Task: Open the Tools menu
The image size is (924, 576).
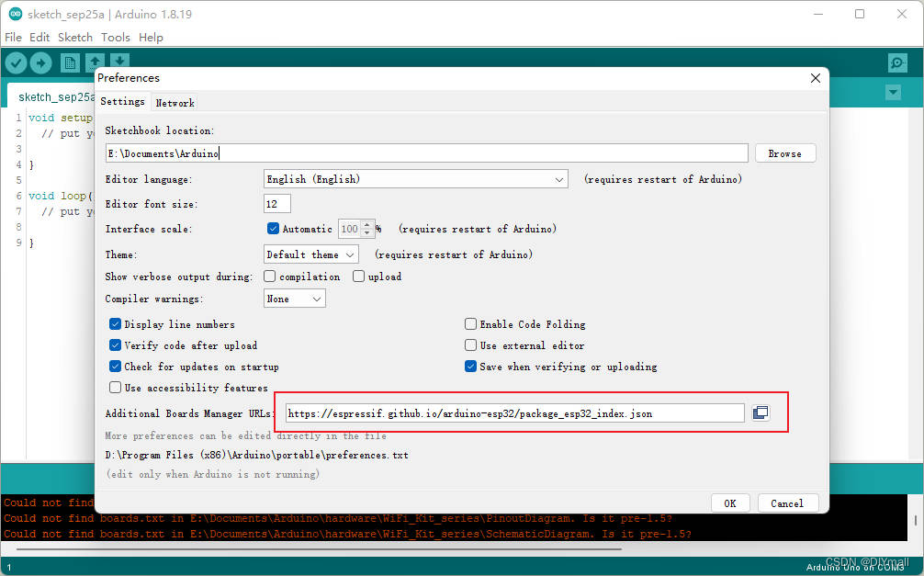Action: [x=116, y=37]
